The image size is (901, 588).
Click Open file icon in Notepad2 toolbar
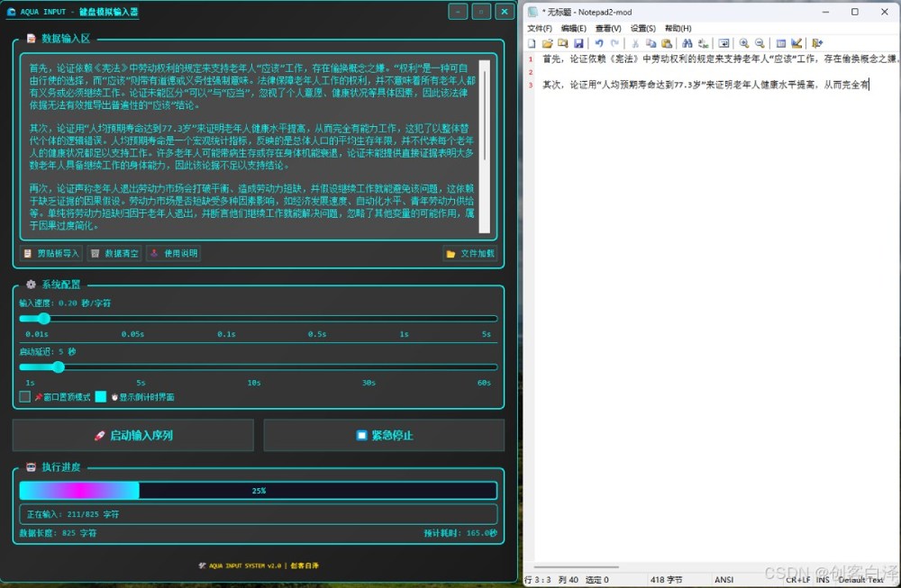point(547,43)
